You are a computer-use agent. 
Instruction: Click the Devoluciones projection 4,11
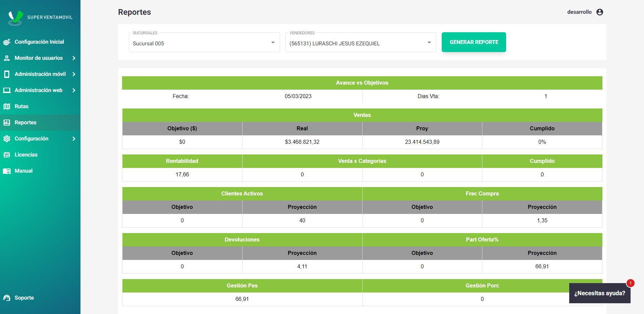coord(302,267)
